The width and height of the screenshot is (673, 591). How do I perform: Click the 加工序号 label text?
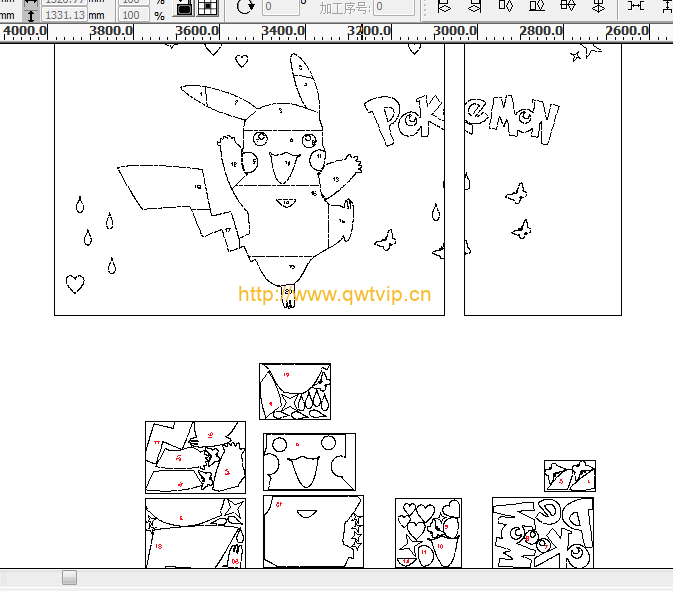pyautogui.click(x=345, y=7)
